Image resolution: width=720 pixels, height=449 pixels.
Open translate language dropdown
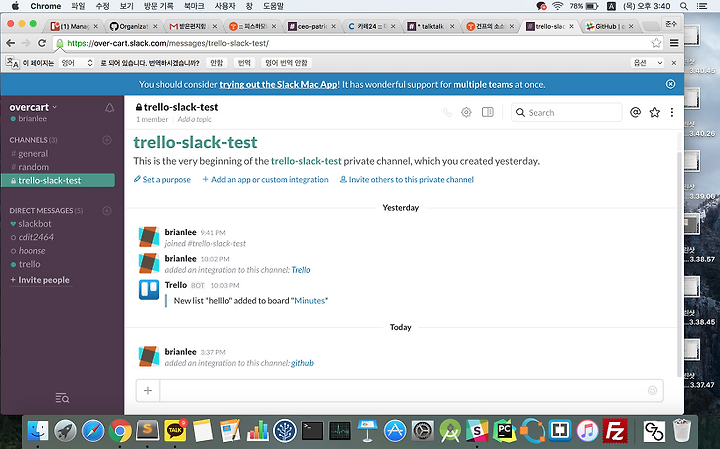[77, 63]
